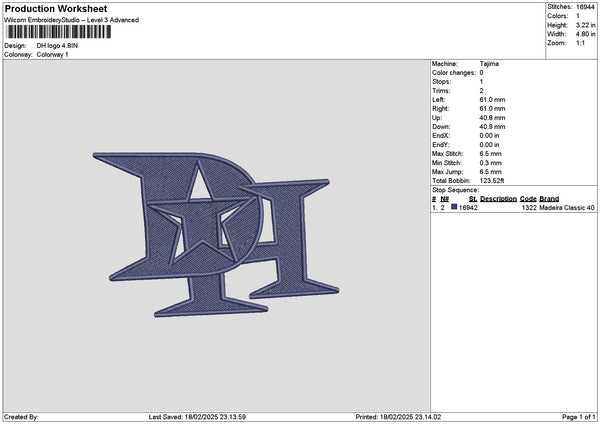Click the Colors value 1
Image resolution: width=600 pixels, height=424 pixels.
pos(578,16)
